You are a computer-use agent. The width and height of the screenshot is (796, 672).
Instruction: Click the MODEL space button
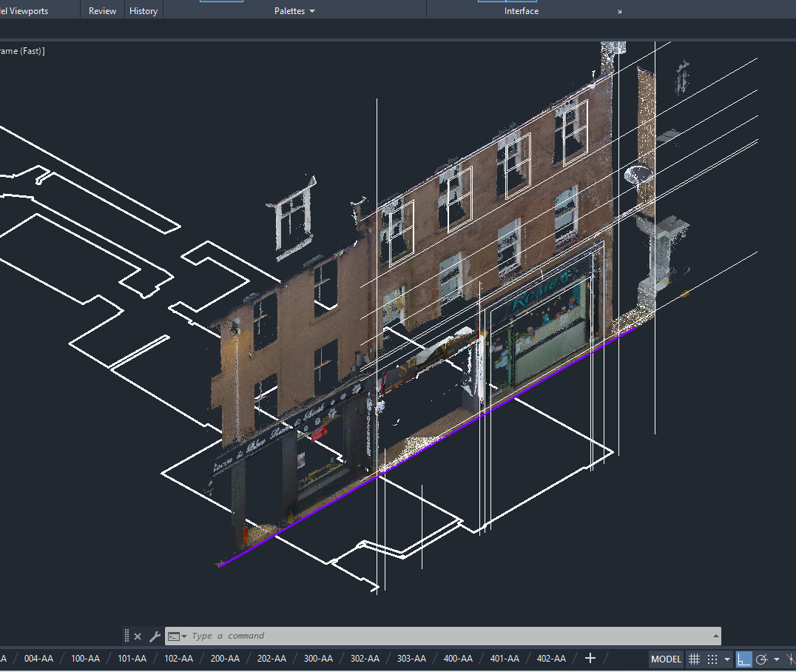pyautogui.click(x=666, y=659)
